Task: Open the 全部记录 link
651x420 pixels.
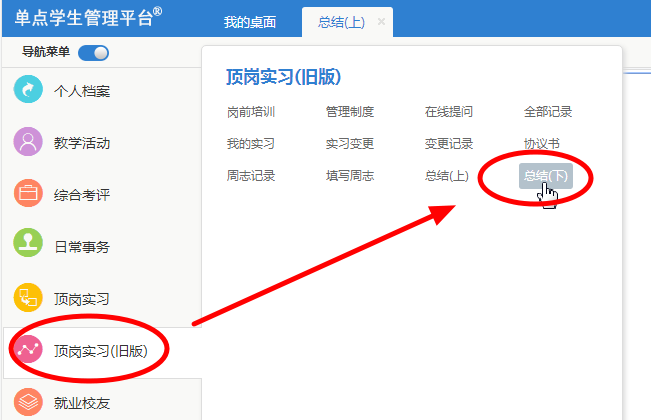Action: [x=548, y=112]
